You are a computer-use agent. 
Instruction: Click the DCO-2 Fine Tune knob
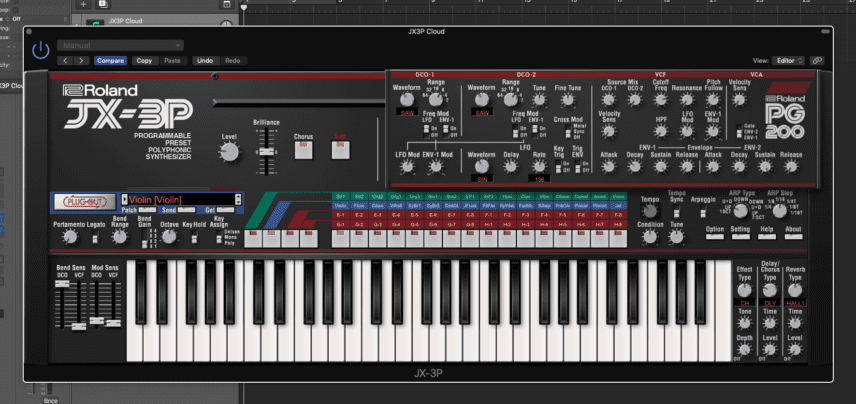tap(568, 99)
